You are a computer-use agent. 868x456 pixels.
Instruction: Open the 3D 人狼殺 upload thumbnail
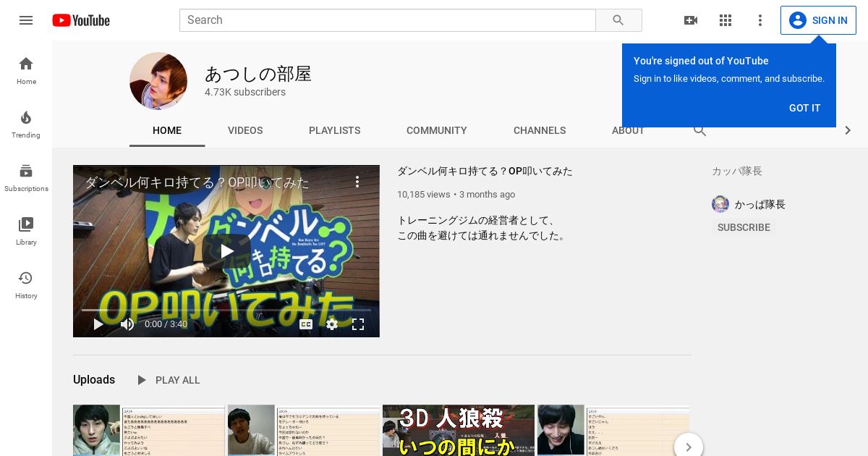(x=459, y=430)
